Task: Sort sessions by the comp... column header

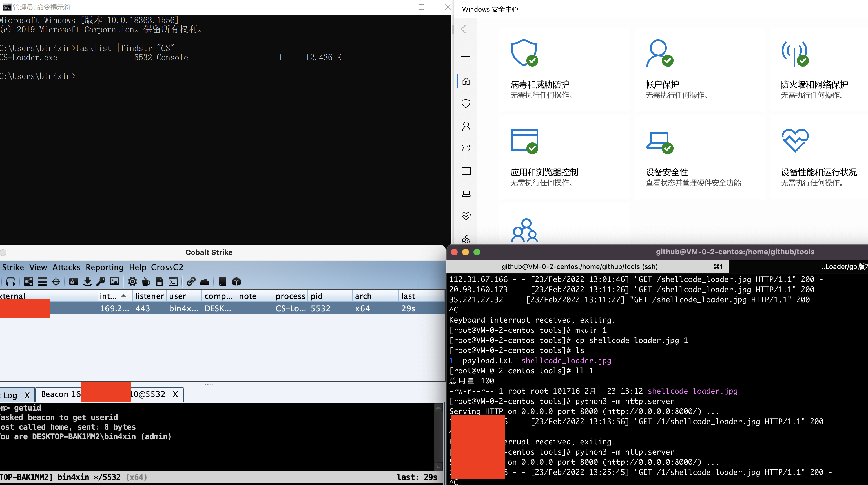Action: [x=219, y=296]
